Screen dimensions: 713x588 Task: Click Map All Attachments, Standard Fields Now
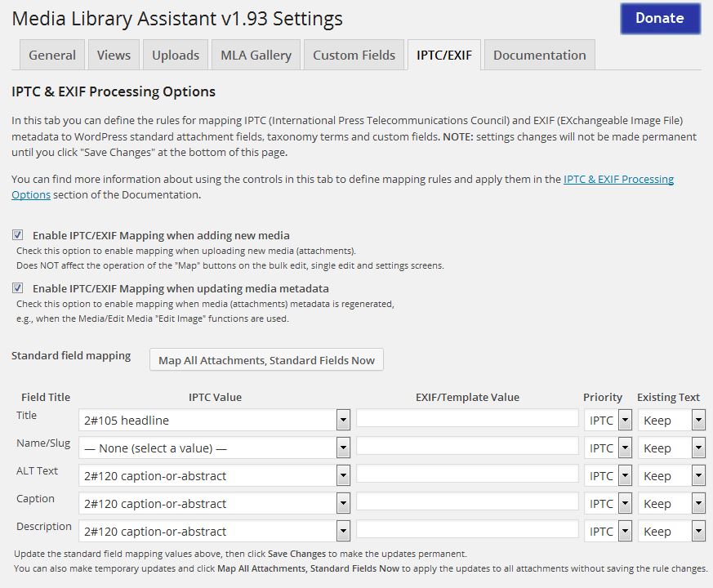pyautogui.click(x=266, y=359)
